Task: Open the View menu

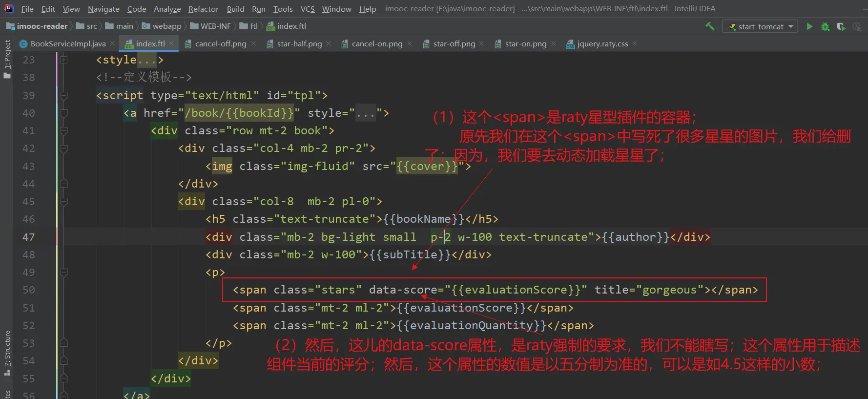Action: point(71,9)
